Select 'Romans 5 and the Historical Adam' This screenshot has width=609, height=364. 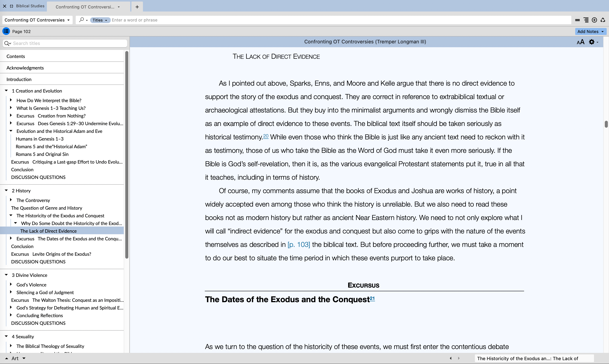(51, 146)
